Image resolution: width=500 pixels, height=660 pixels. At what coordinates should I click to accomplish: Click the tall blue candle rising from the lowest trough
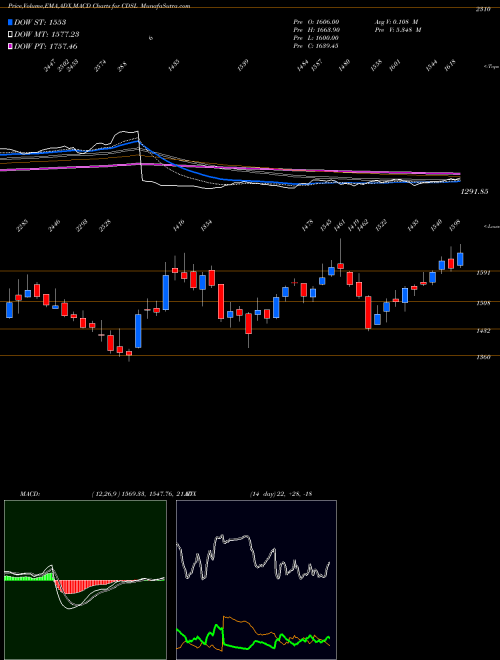coord(138,331)
